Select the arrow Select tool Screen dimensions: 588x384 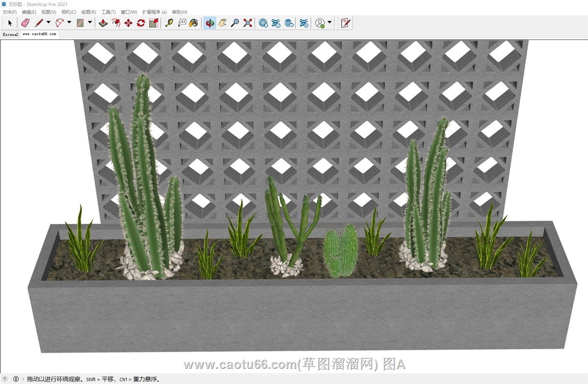tap(10, 23)
